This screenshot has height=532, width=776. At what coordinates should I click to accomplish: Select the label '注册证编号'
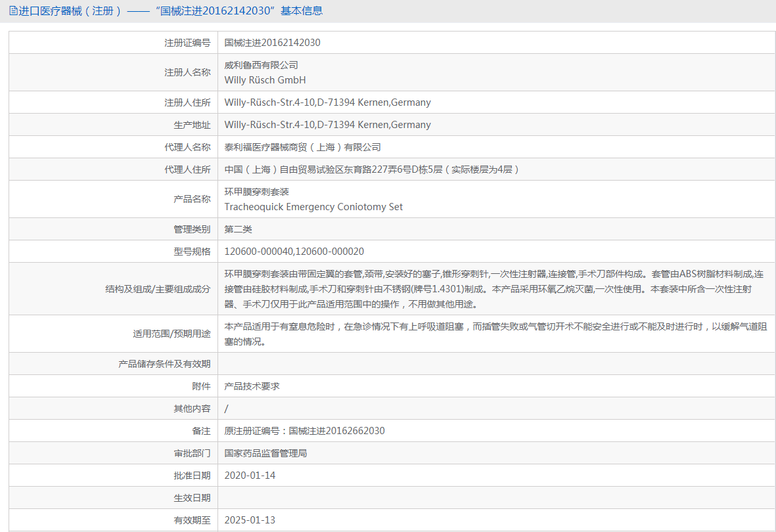click(x=187, y=43)
